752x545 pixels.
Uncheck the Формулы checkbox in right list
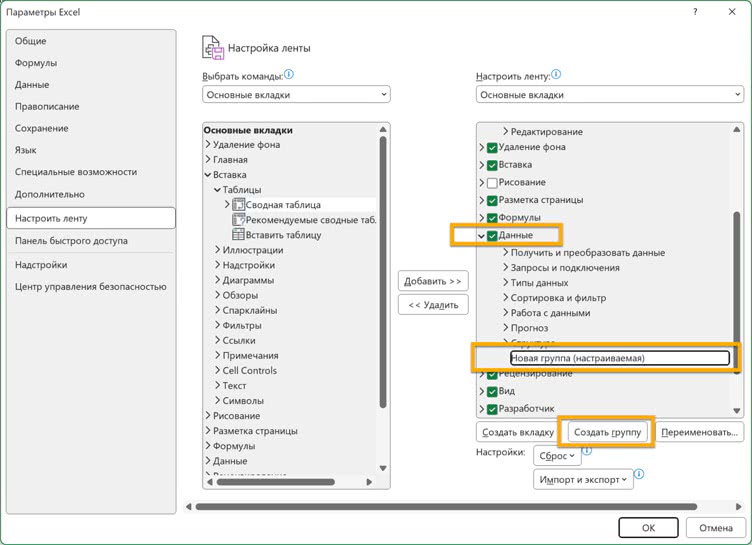click(x=492, y=218)
